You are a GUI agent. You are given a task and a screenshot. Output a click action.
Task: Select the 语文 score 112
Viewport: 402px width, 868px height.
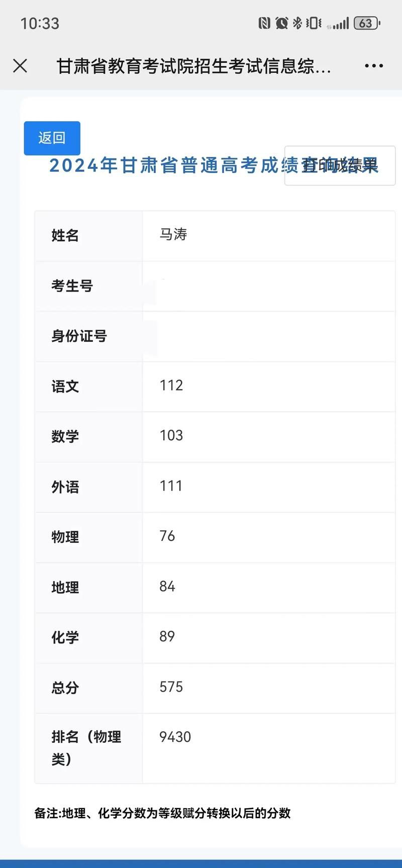tap(171, 386)
